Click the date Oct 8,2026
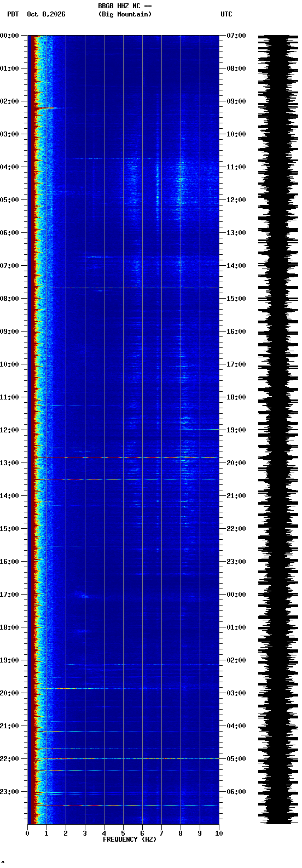This screenshot has width=302, height=868. pos(46,14)
